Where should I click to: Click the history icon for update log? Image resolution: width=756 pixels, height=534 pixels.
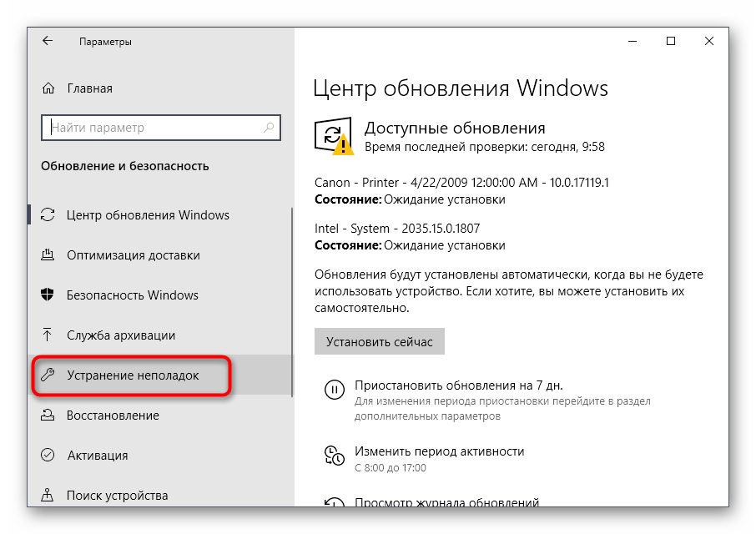[x=334, y=502]
